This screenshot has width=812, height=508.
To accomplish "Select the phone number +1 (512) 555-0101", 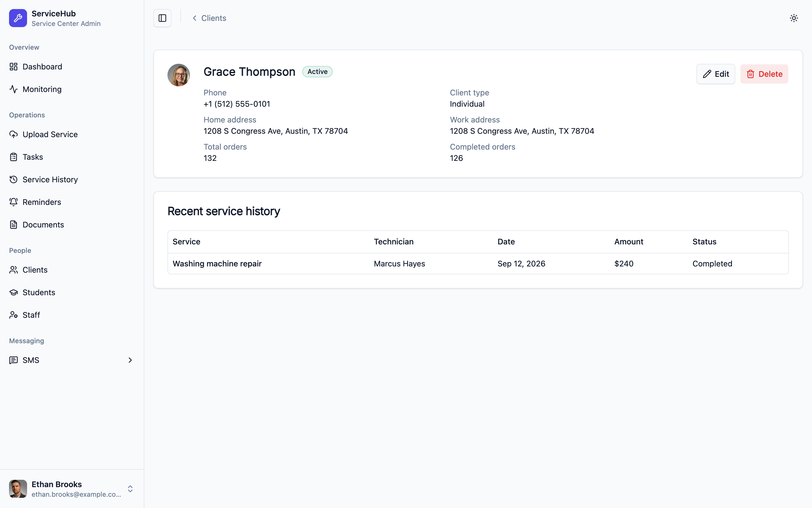I will click(x=237, y=104).
